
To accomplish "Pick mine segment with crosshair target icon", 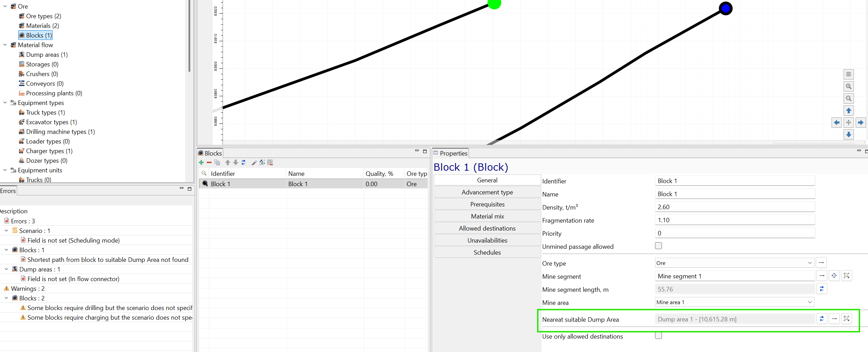I will (x=834, y=276).
